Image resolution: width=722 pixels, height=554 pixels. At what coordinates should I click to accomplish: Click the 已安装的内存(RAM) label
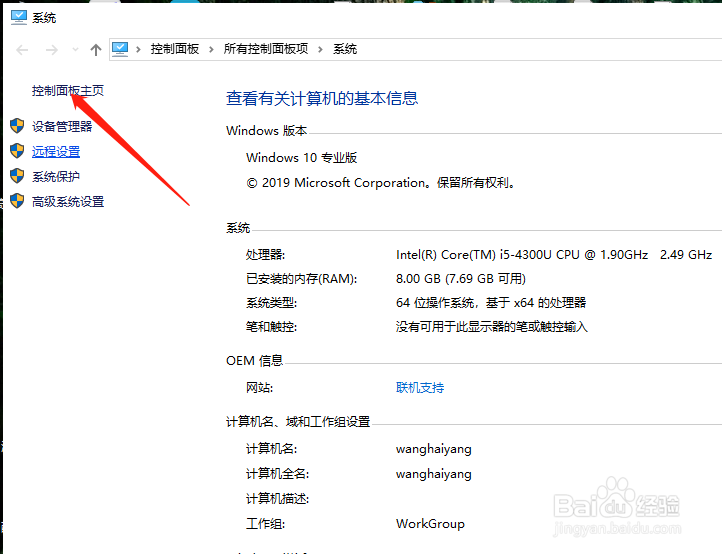[302, 279]
